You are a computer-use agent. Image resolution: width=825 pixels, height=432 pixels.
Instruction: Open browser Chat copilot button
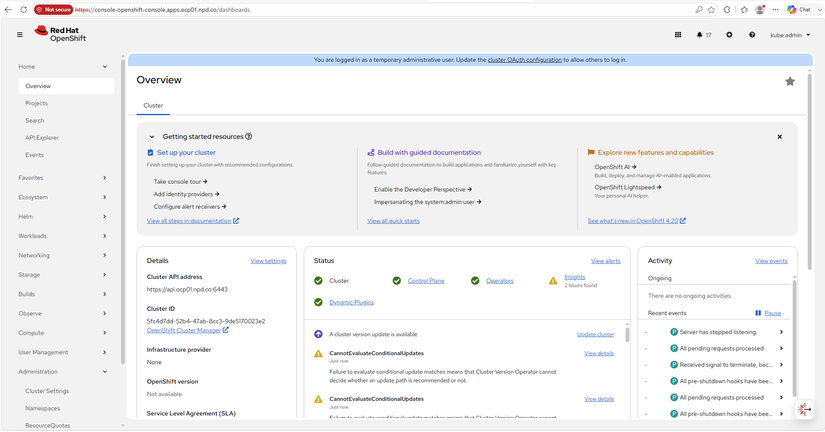click(x=800, y=9)
